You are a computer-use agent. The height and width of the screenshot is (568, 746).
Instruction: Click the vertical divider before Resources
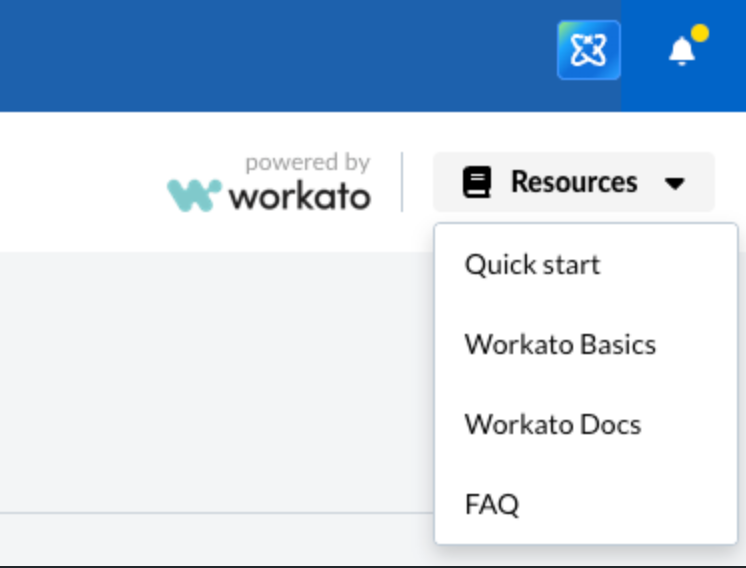click(402, 182)
